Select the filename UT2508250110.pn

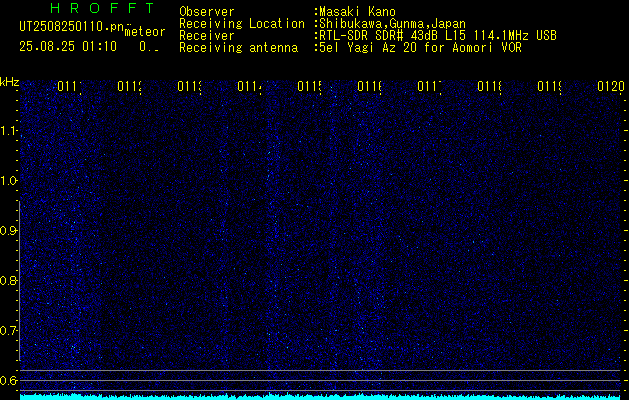click(71, 27)
